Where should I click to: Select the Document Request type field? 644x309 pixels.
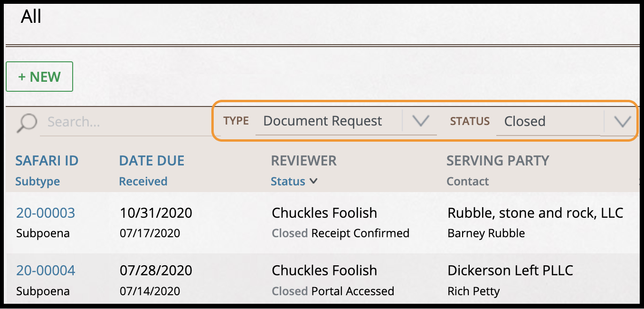(323, 121)
